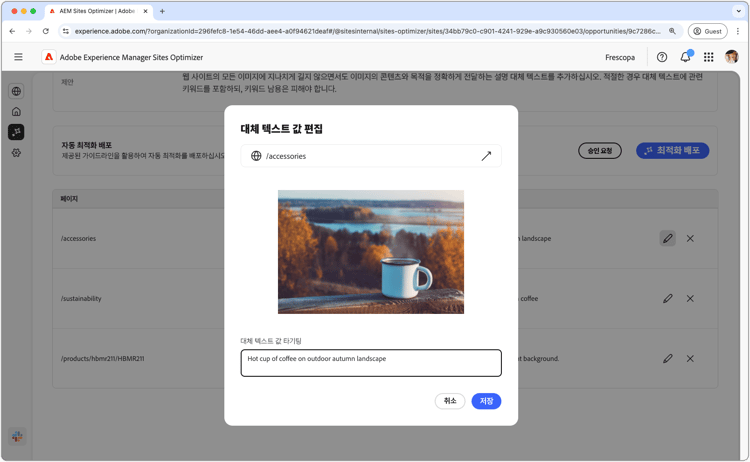Go to home icon in sidebar
Screen dimensions: 750x462
pyautogui.click(x=16, y=111)
